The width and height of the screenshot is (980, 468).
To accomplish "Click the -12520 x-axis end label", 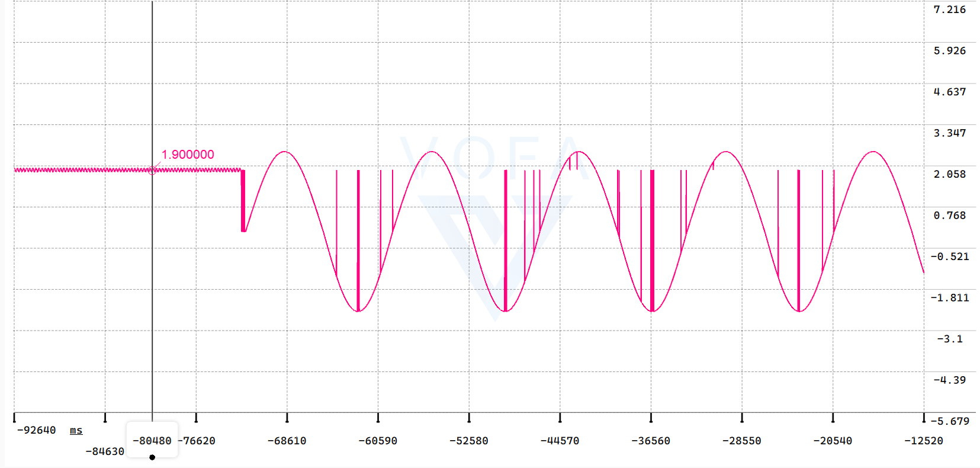I will [924, 441].
